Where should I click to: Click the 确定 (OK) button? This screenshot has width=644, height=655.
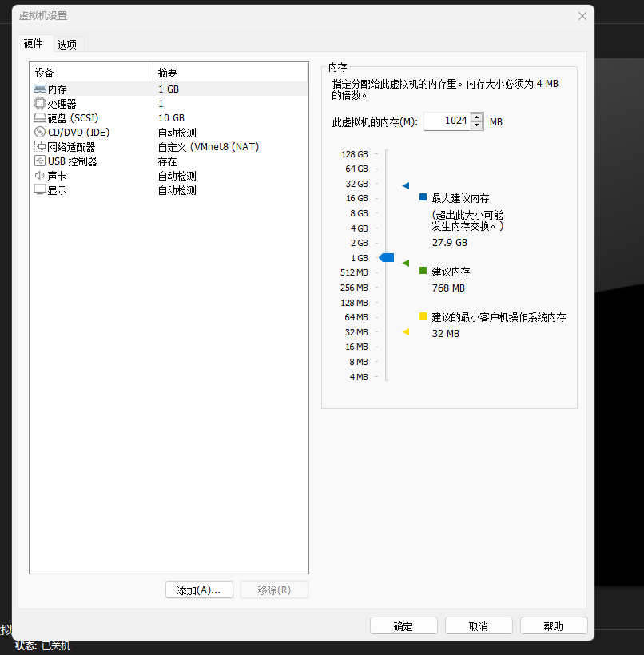(x=403, y=625)
